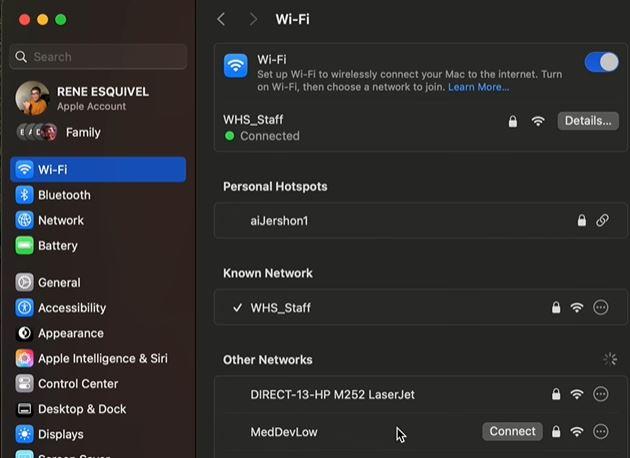Screen dimensions: 630x458
Task: Click the signal icon for DIRECT-13-HP M252 LaserJet
Action: [577, 394]
